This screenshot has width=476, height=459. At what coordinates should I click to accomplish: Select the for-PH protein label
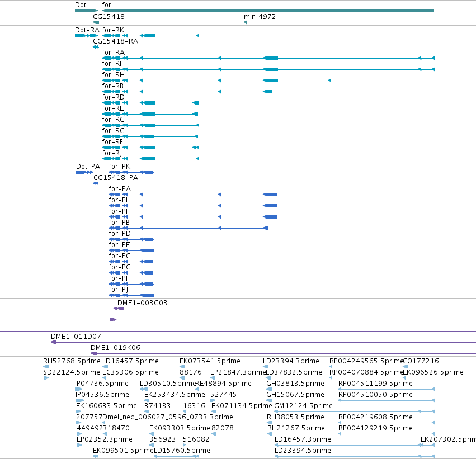pyautogui.click(x=120, y=211)
